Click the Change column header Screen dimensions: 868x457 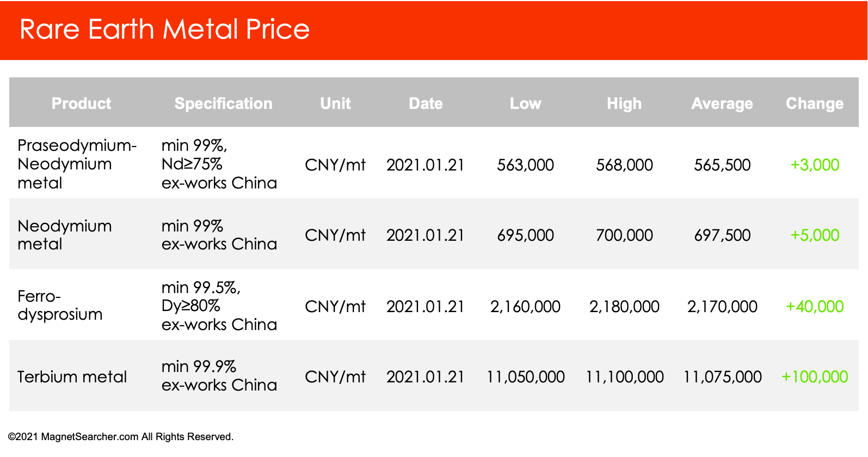[x=815, y=103]
